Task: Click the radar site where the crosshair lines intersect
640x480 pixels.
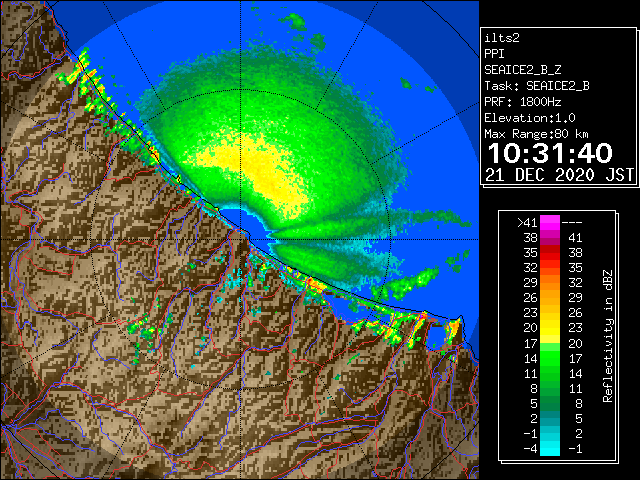Action: pyautogui.click(x=240, y=239)
